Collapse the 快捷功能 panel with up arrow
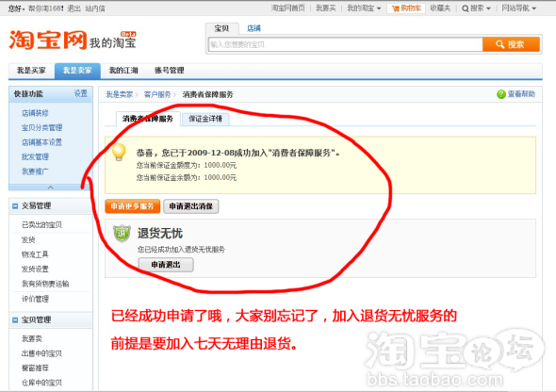This screenshot has width=556, height=392. pyautogui.click(x=50, y=188)
